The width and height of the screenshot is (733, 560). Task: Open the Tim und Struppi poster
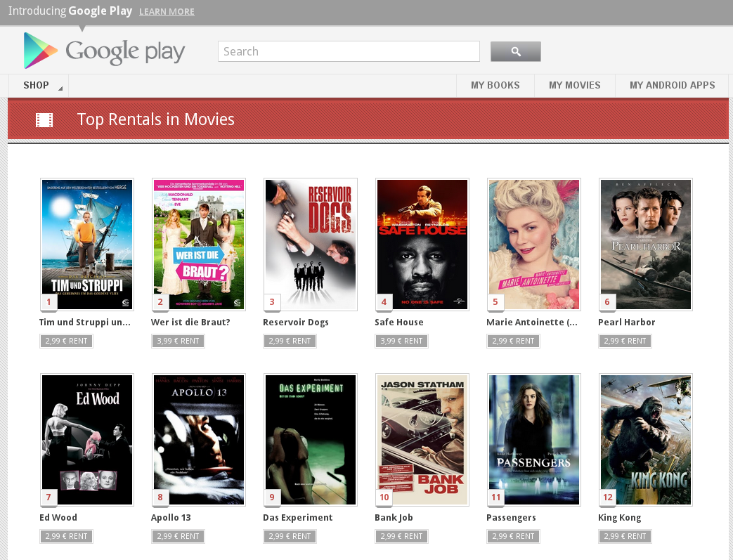[x=87, y=244]
